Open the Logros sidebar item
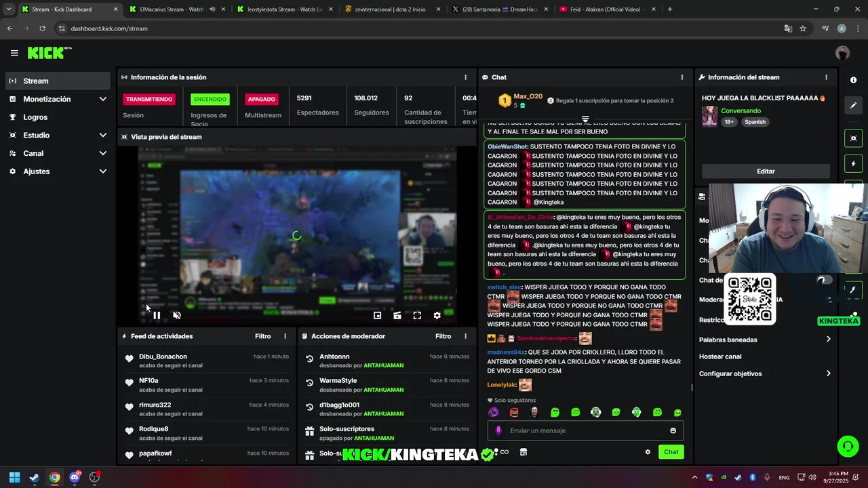 tap(57, 117)
